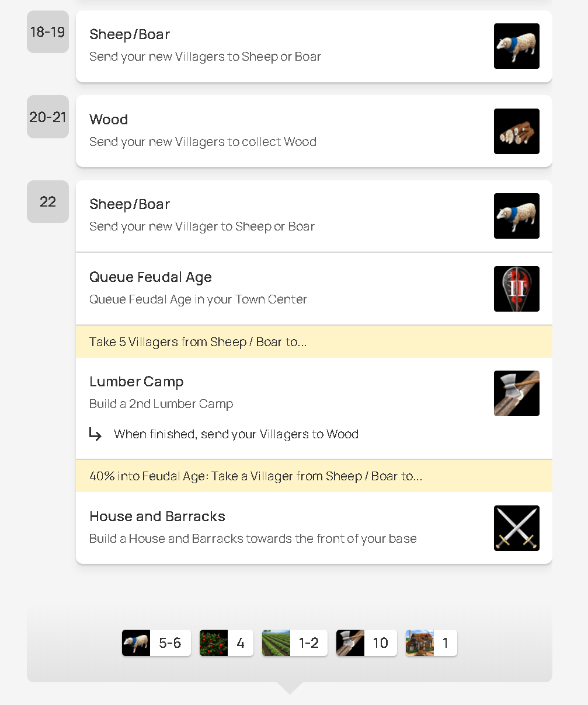Click the downward pointer below the summary bar
This screenshot has width=588, height=705.
(289, 688)
